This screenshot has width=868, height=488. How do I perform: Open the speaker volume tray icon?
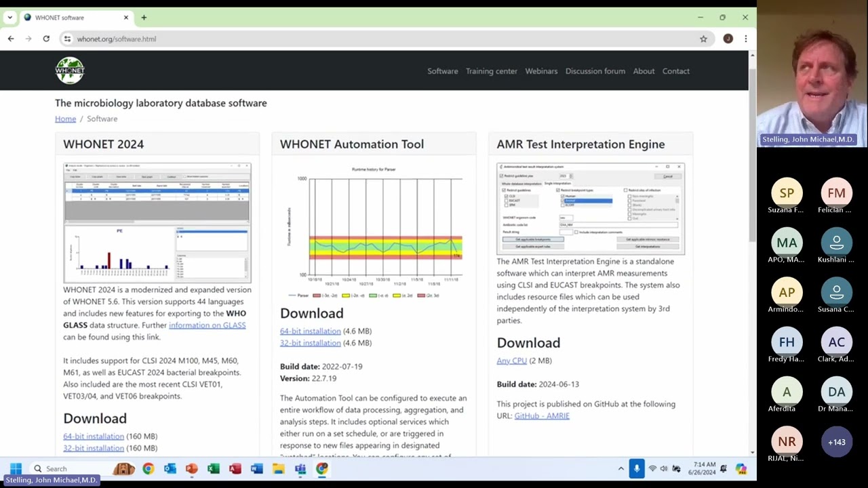coord(664,468)
